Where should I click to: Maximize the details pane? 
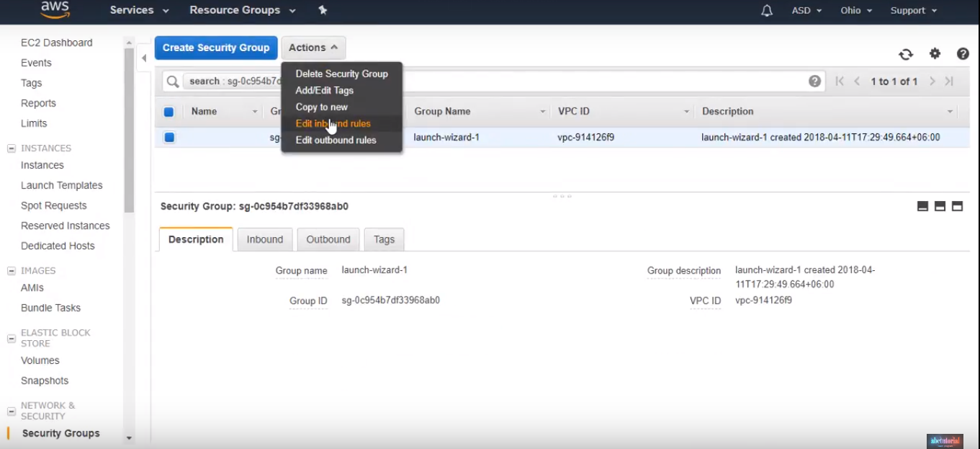pyautogui.click(x=957, y=206)
